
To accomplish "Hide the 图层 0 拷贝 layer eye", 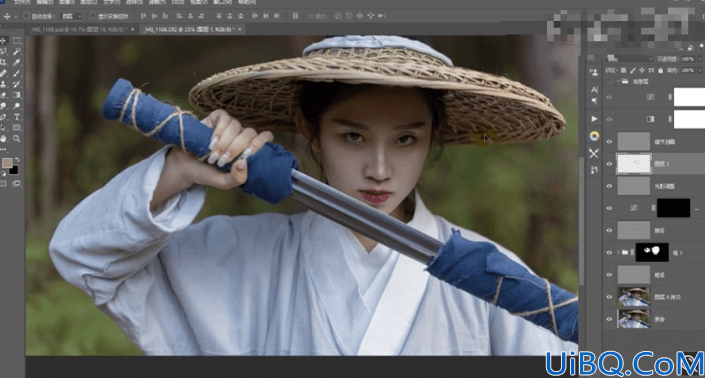I will click(609, 297).
